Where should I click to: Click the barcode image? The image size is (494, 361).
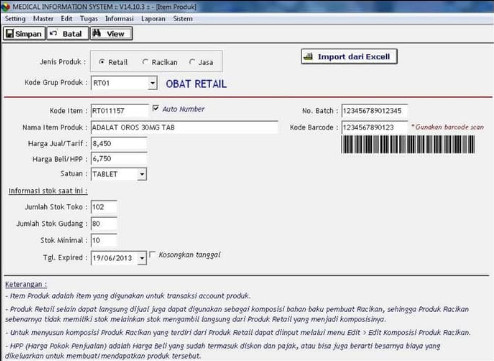(408, 144)
